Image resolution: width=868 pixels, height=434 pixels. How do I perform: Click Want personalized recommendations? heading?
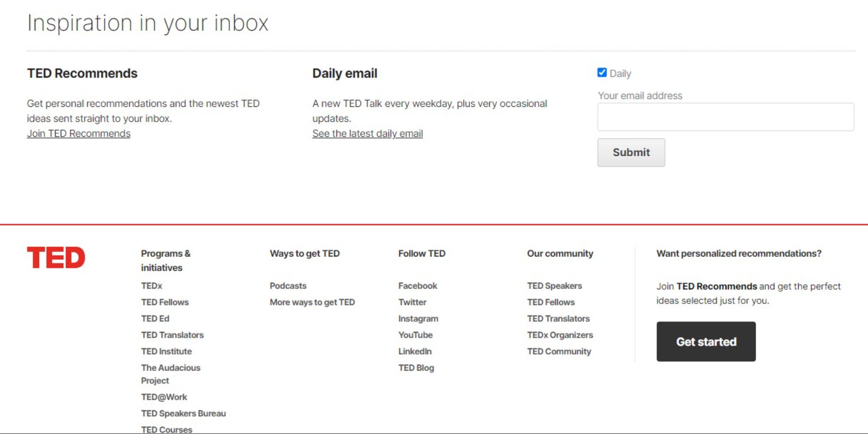point(739,253)
